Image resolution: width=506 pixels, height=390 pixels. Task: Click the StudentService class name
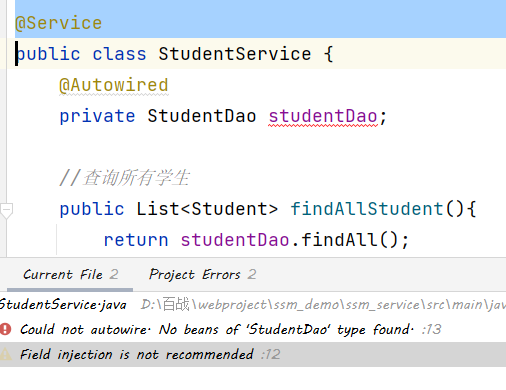[x=235, y=54]
